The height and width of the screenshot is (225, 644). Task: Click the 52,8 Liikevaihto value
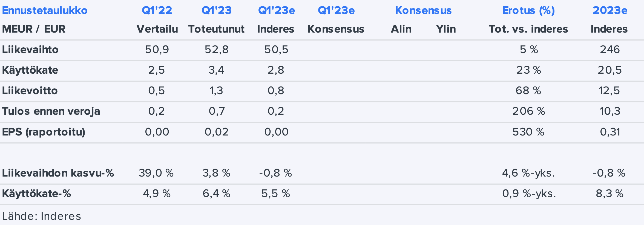pyautogui.click(x=216, y=50)
